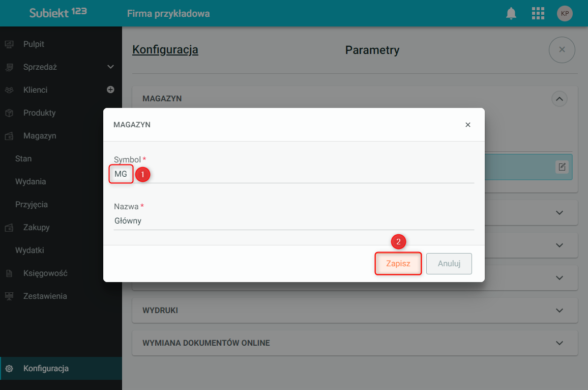This screenshot has width=588, height=390.
Task: Expand the Sprzedaż submenu chevron
Action: point(110,67)
